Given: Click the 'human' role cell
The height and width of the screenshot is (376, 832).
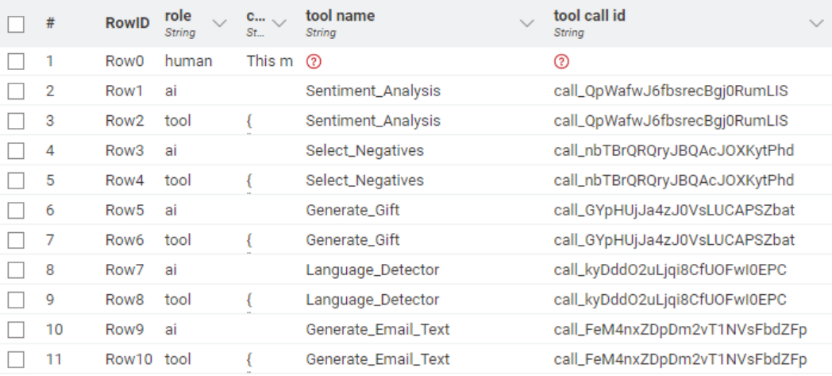Looking at the screenshot, I should coord(188,62).
